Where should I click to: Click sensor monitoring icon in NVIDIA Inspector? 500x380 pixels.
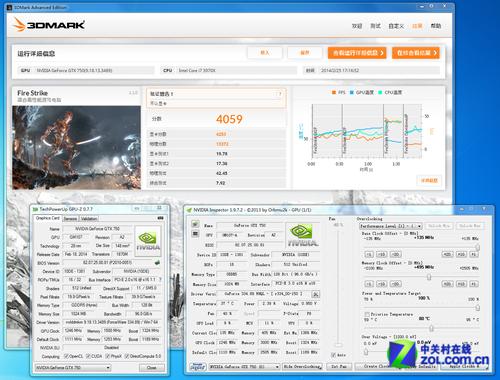(x=195, y=234)
